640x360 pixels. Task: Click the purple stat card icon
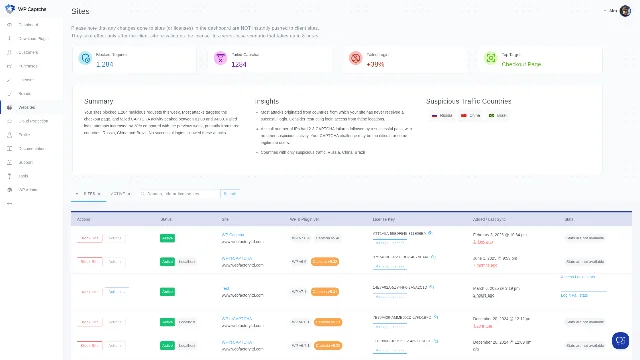click(220, 58)
